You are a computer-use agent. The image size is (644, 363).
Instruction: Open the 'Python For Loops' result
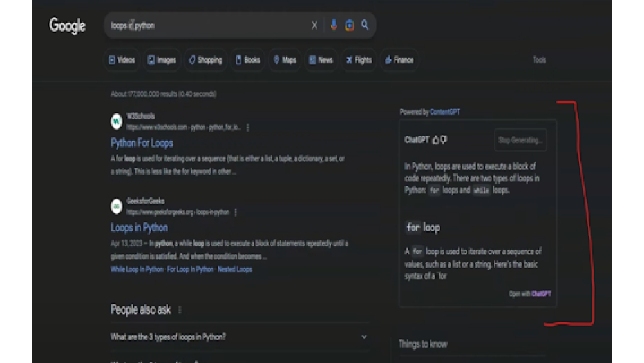pyautogui.click(x=142, y=143)
